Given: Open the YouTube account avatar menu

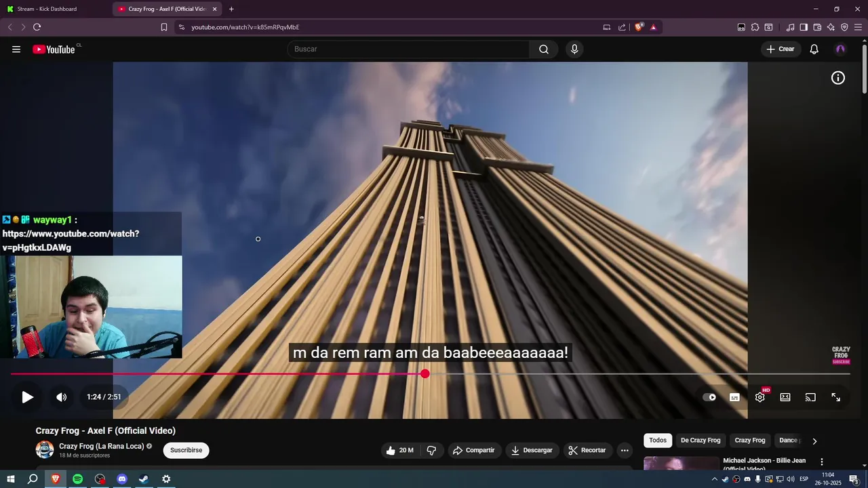Looking at the screenshot, I should point(840,49).
